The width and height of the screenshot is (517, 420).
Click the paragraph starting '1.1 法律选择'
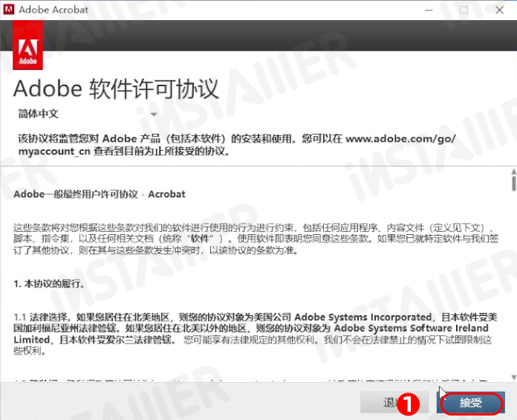(256, 334)
